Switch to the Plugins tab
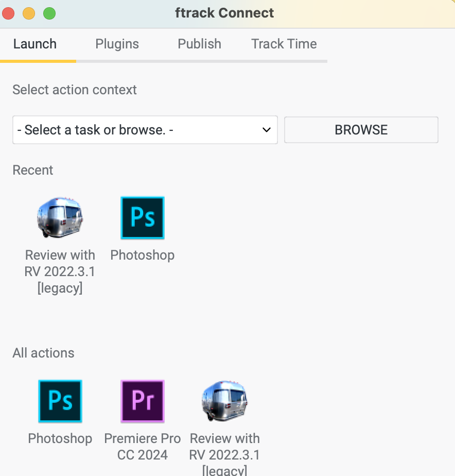455x476 pixels. point(117,44)
